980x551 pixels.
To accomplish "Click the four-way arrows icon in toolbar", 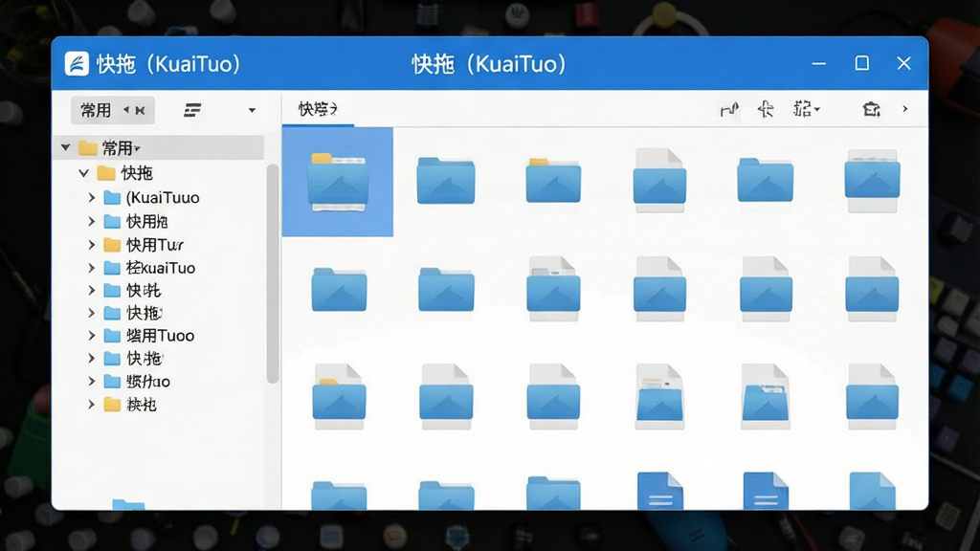I will (766, 109).
